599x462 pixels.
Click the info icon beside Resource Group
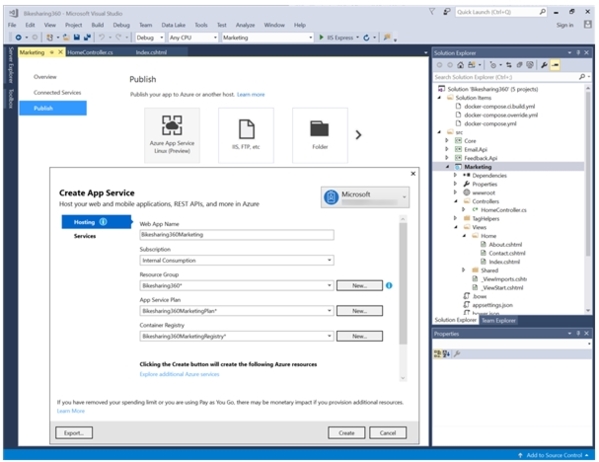pyautogui.click(x=389, y=285)
